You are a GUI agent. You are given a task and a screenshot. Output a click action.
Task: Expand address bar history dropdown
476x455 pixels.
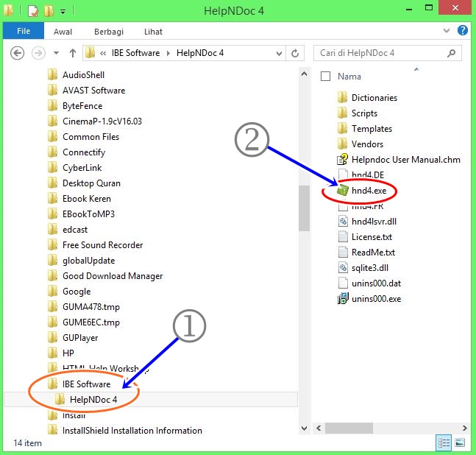click(279, 54)
